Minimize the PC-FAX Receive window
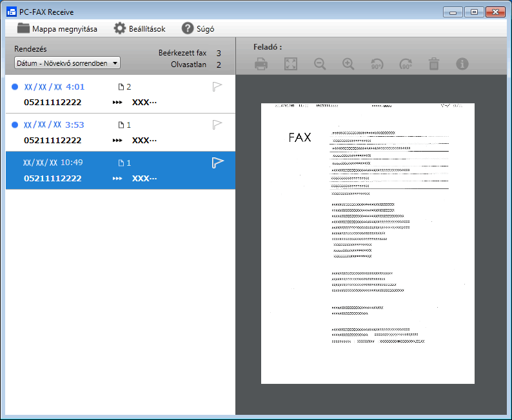 coord(453,12)
